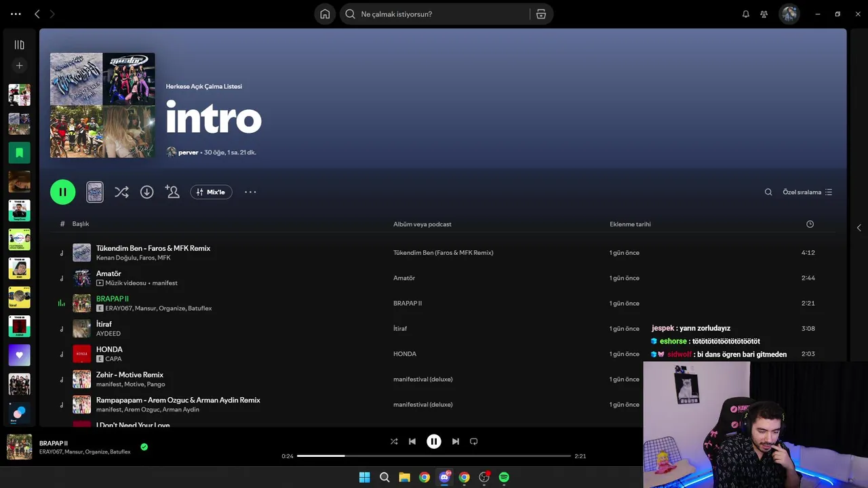
Task: Open artist Kenan Doğulu link
Action: pyautogui.click(x=116, y=258)
